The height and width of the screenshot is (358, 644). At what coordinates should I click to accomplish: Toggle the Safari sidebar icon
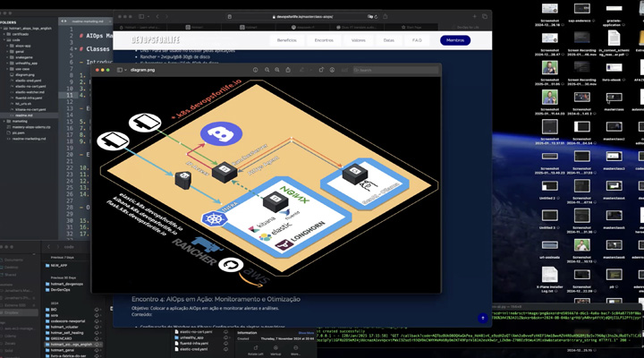tap(141, 16)
